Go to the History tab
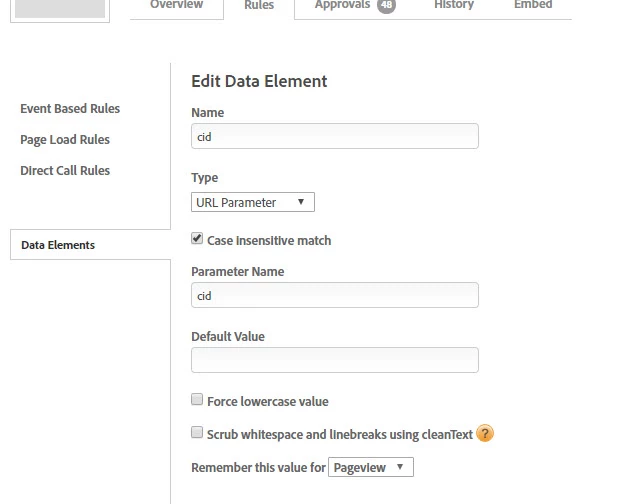The height and width of the screenshot is (504, 634). 454,6
